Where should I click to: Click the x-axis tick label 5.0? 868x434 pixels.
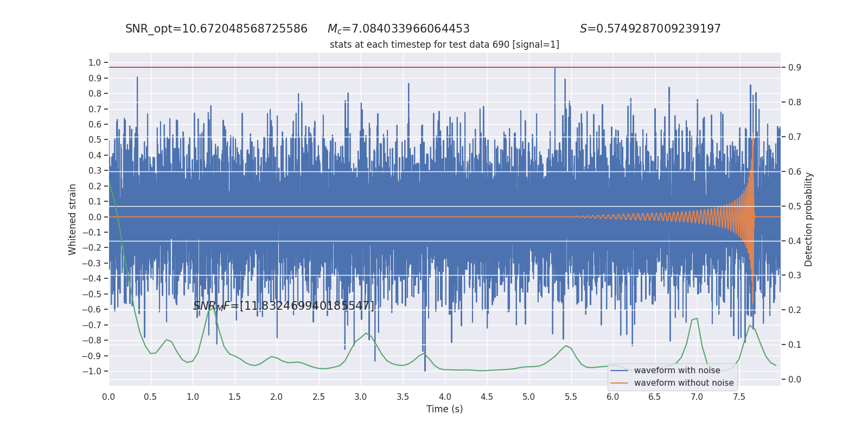(528, 397)
